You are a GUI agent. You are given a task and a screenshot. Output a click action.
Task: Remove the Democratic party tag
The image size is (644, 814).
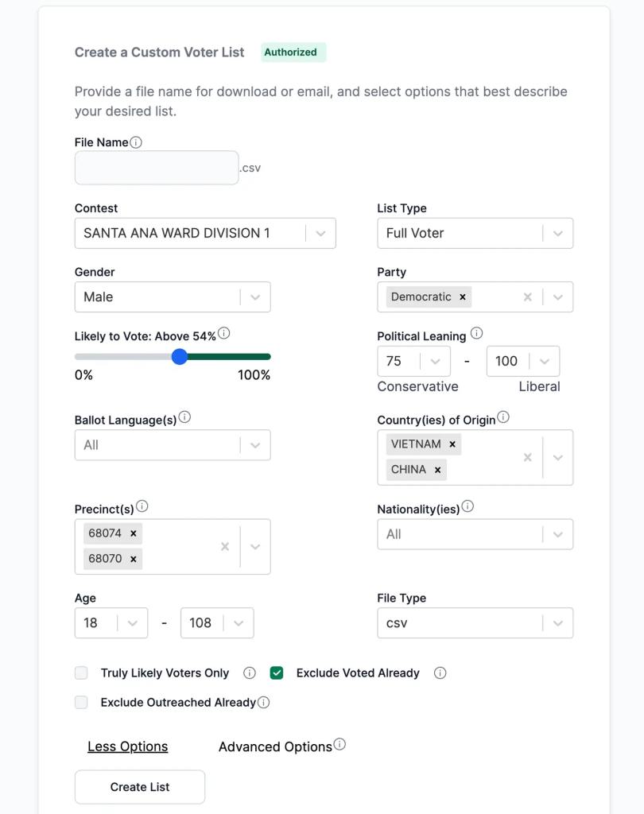coord(462,297)
